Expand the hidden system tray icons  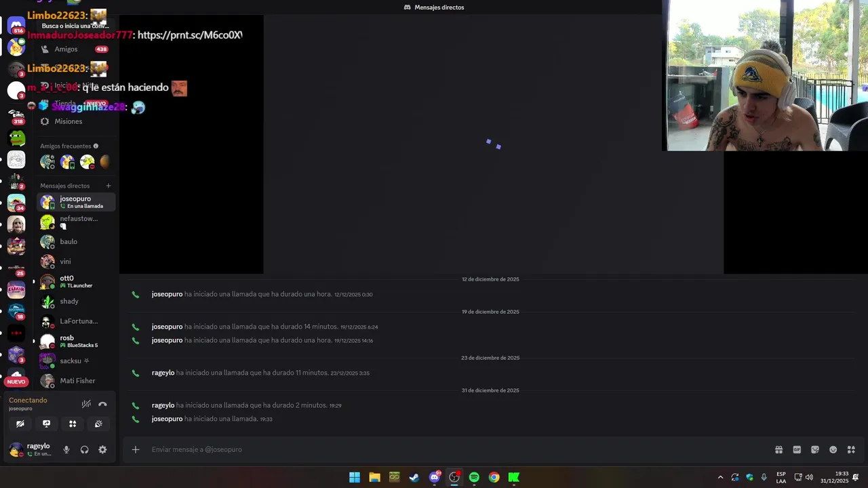point(720,477)
